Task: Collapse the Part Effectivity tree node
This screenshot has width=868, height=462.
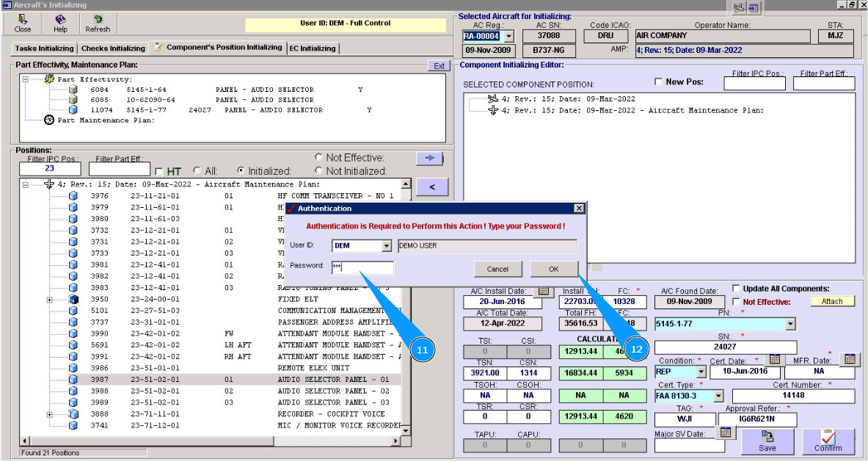Action: click(26, 79)
